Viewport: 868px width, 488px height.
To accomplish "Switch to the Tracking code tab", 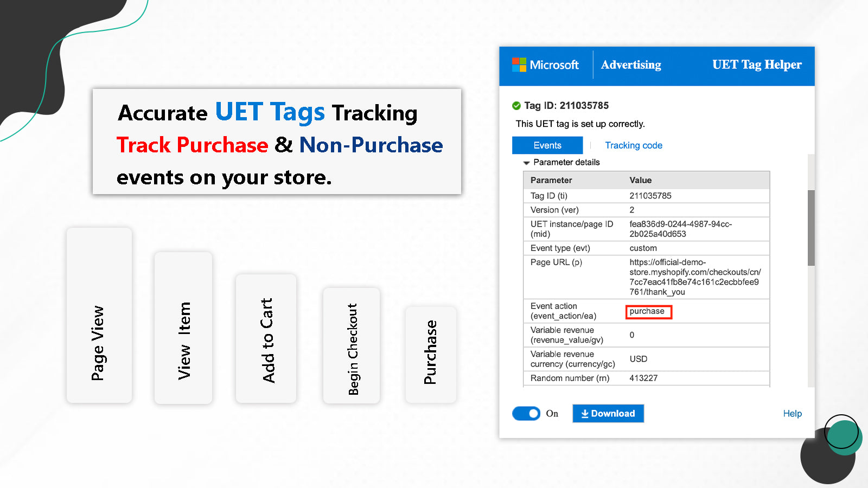I will 633,145.
